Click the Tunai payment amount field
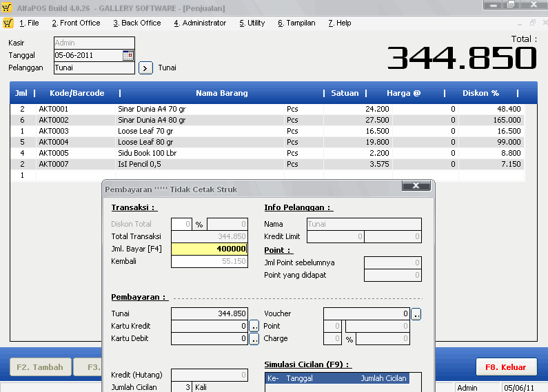This screenshot has width=548, height=392. point(210,313)
